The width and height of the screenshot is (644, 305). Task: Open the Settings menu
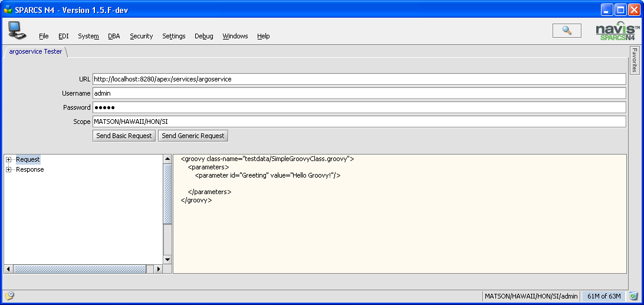[174, 36]
